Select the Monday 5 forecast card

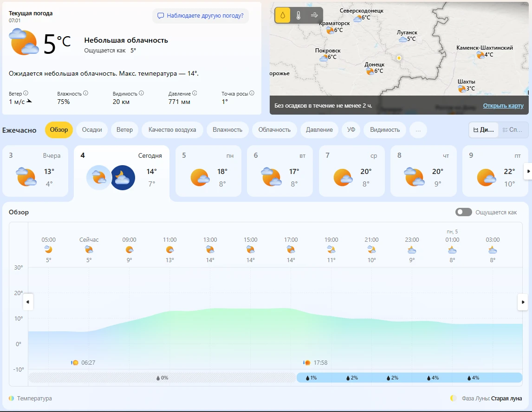coord(208,171)
